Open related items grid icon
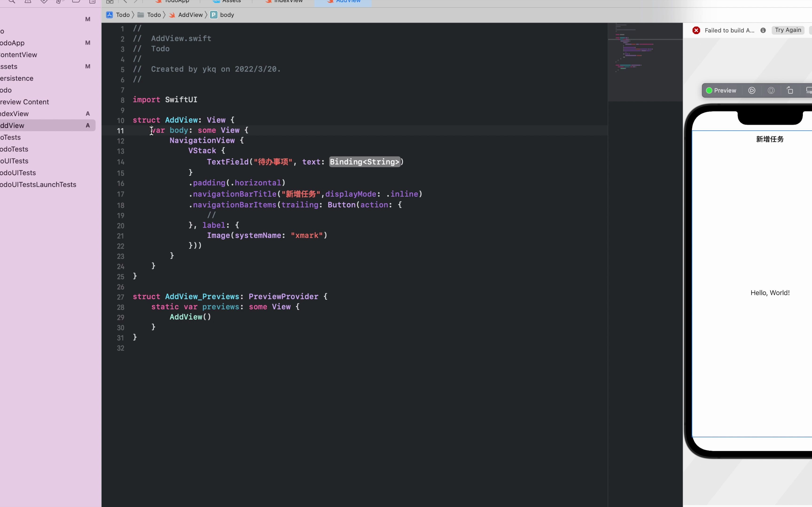 pos(110,2)
